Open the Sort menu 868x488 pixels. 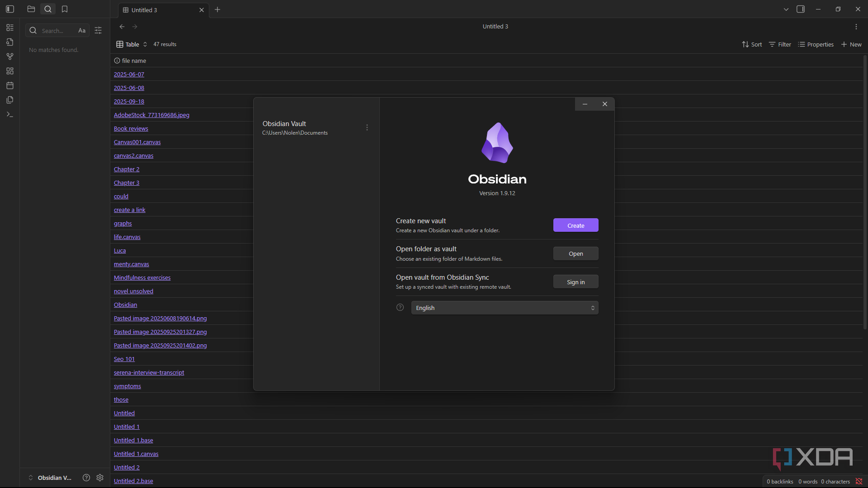pos(752,44)
